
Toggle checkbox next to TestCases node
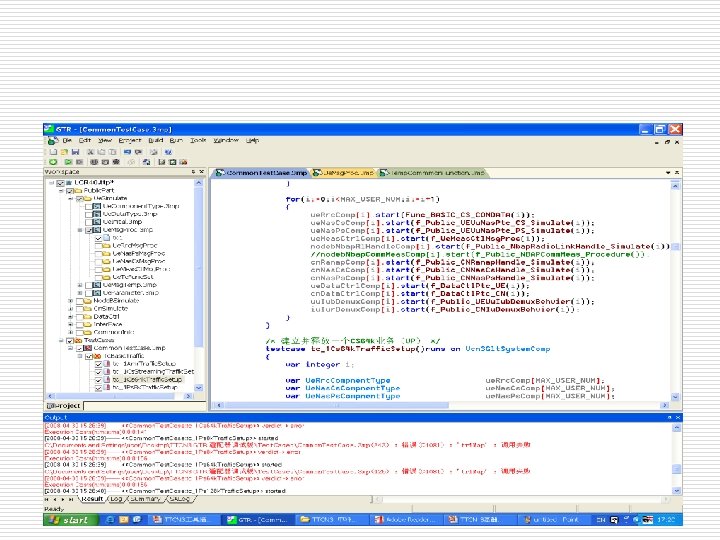[70, 340]
